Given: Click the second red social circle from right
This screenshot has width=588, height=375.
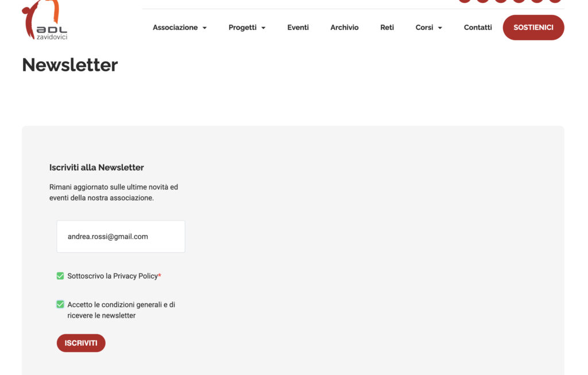Looking at the screenshot, I should (x=537, y=1).
